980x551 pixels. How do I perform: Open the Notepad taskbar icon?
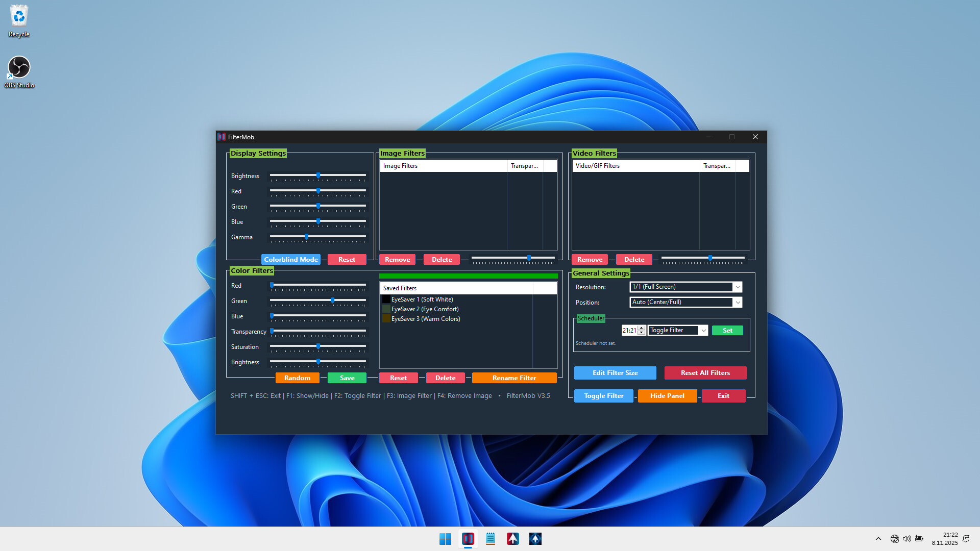490,539
